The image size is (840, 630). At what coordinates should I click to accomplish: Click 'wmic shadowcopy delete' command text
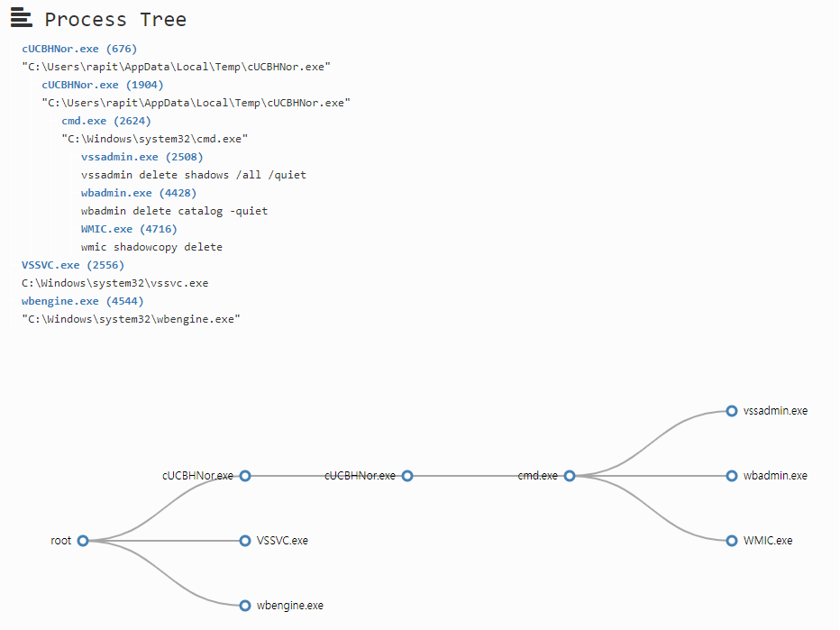pyautogui.click(x=151, y=247)
